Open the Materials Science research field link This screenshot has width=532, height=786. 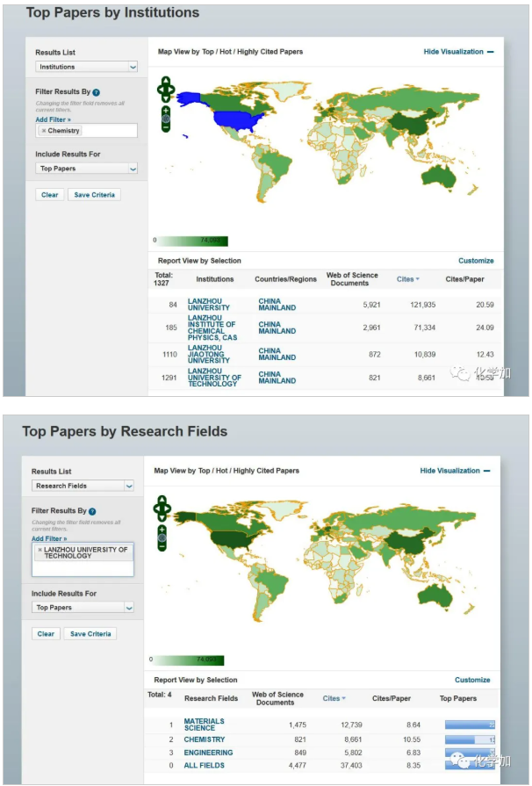[204, 725]
